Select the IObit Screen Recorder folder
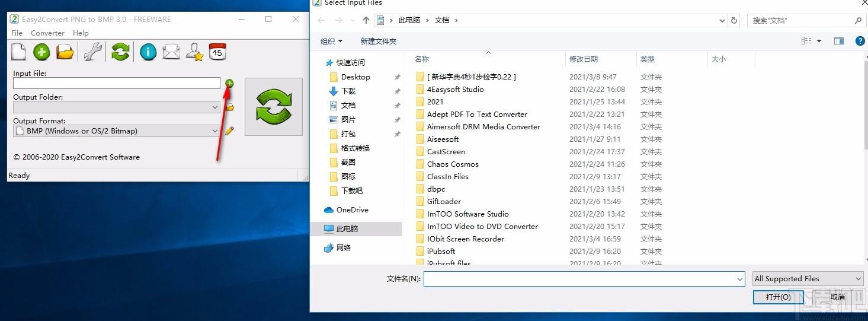 [x=465, y=239]
